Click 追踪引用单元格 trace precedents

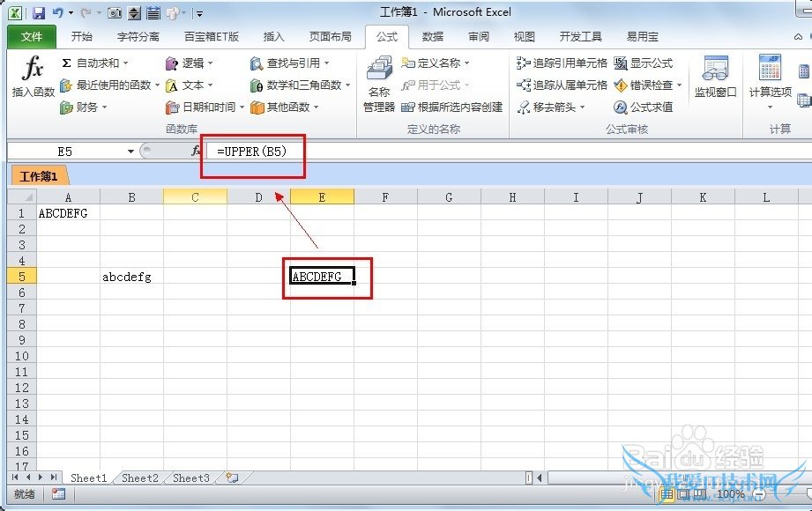tap(562, 63)
